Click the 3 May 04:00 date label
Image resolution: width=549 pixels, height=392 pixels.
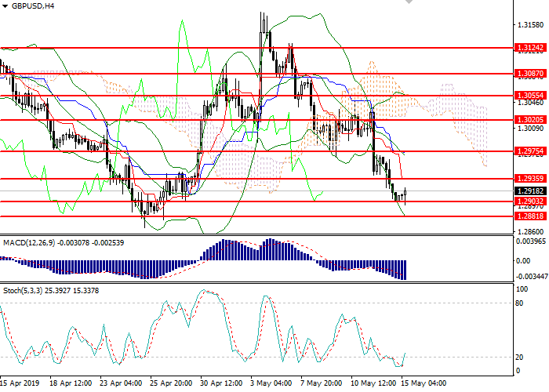269,384
